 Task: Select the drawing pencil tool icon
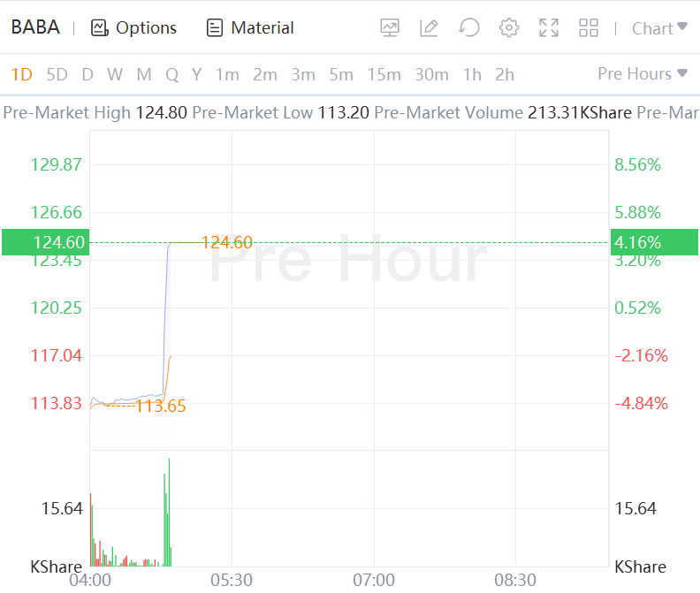pos(429,28)
